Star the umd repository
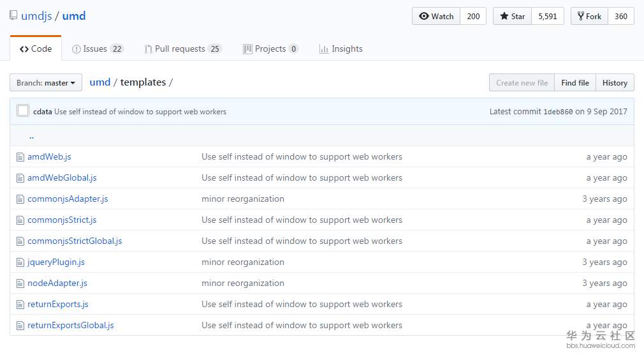Screen dimensions: 644x355 [x=512, y=17]
